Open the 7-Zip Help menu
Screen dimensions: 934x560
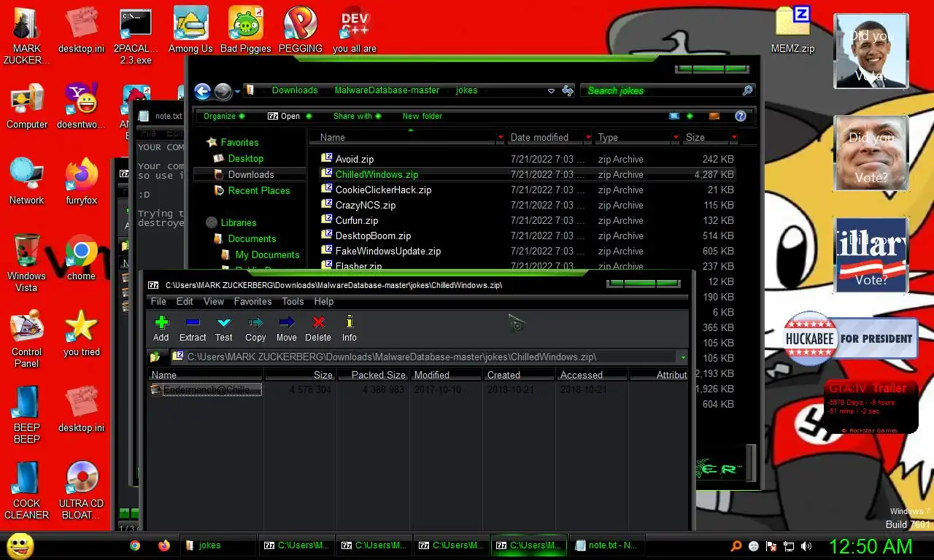(x=324, y=301)
